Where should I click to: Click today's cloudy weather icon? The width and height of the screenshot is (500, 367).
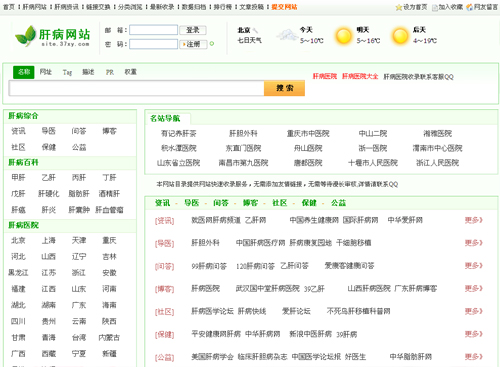click(287, 35)
